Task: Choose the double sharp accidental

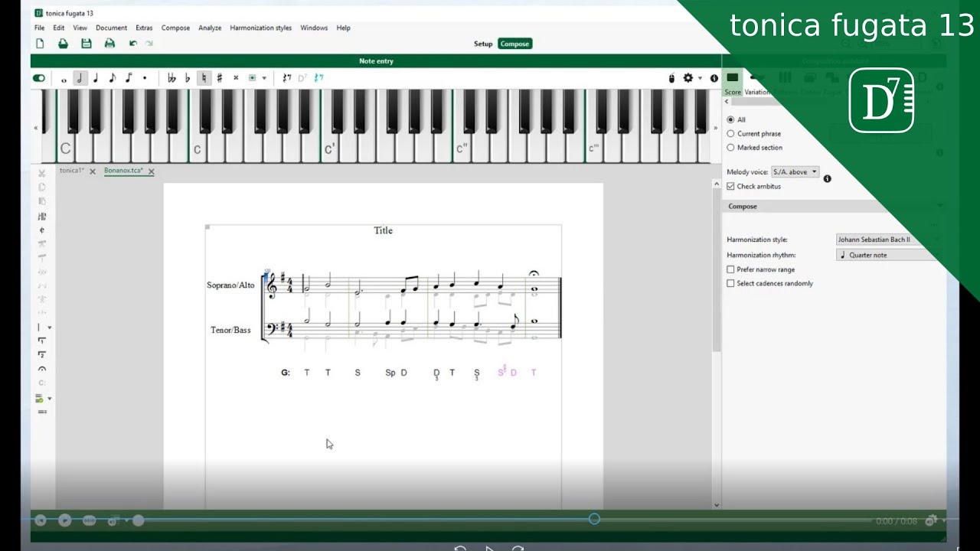Action: [236, 78]
